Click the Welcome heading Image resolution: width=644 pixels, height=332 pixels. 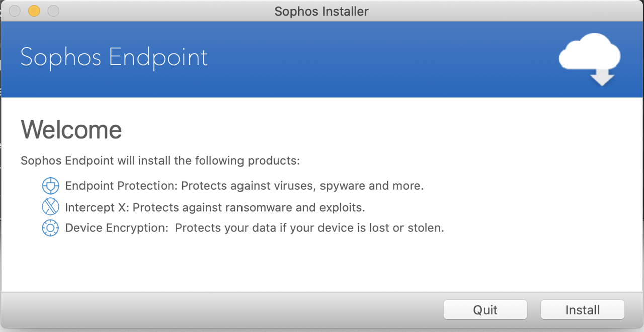[x=71, y=129]
